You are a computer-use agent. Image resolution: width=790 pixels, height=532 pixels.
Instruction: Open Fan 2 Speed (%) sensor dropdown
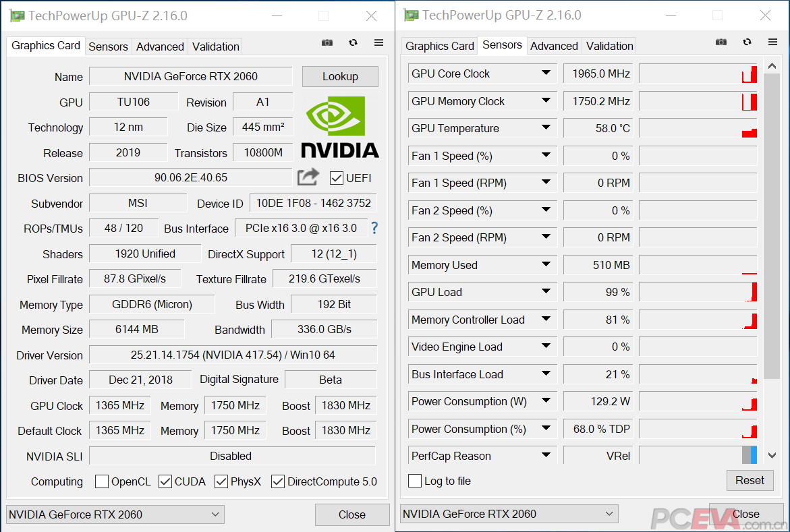546,210
